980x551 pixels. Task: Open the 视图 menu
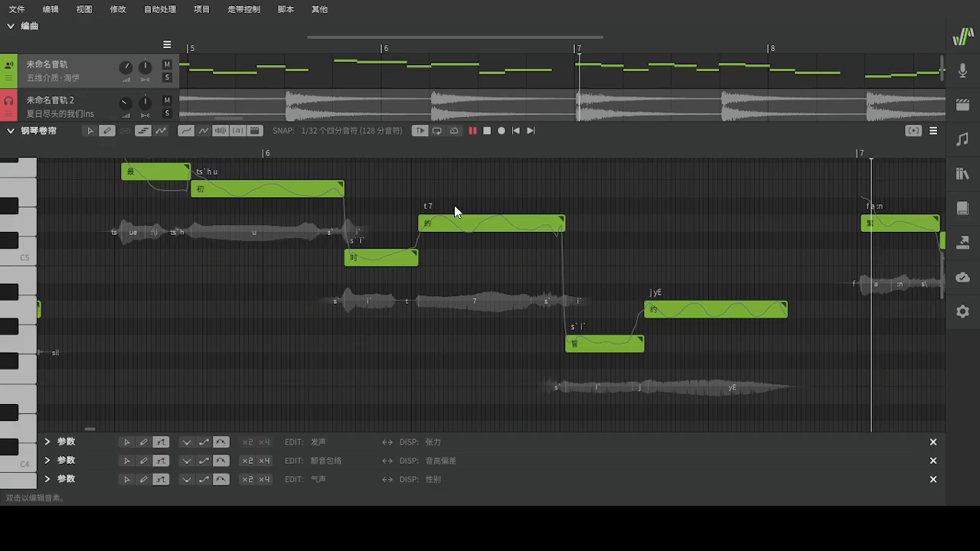pyautogui.click(x=84, y=9)
